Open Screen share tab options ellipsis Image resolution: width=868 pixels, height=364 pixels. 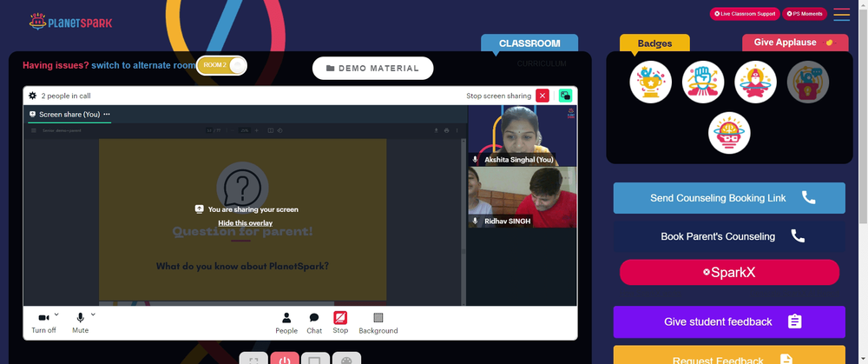tap(107, 114)
